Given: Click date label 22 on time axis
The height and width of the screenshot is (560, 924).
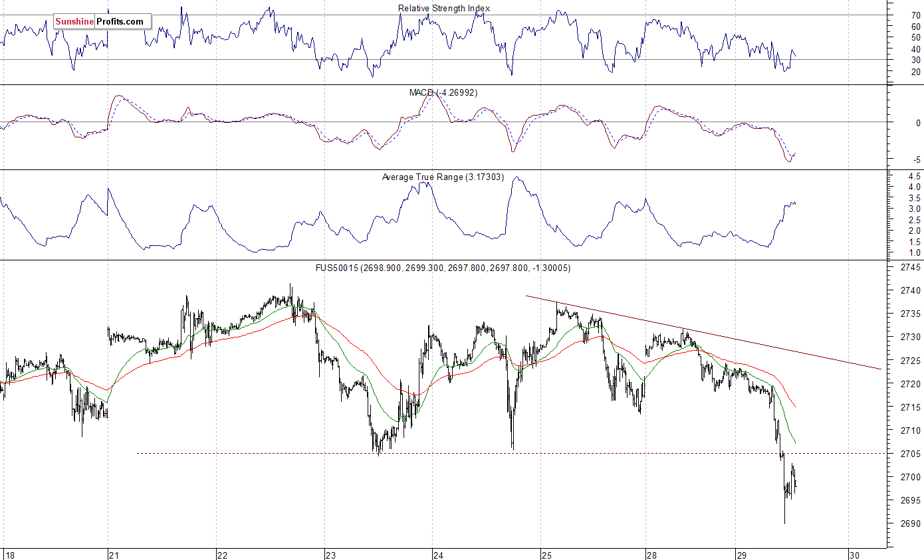Looking at the screenshot, I should (223, 555).
